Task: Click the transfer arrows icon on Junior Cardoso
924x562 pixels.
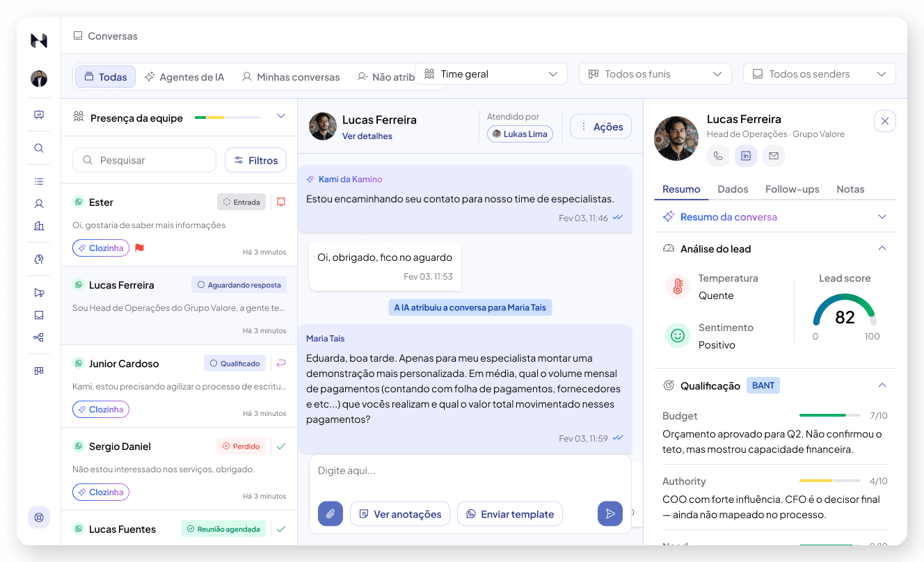Action: coord(281,363)
